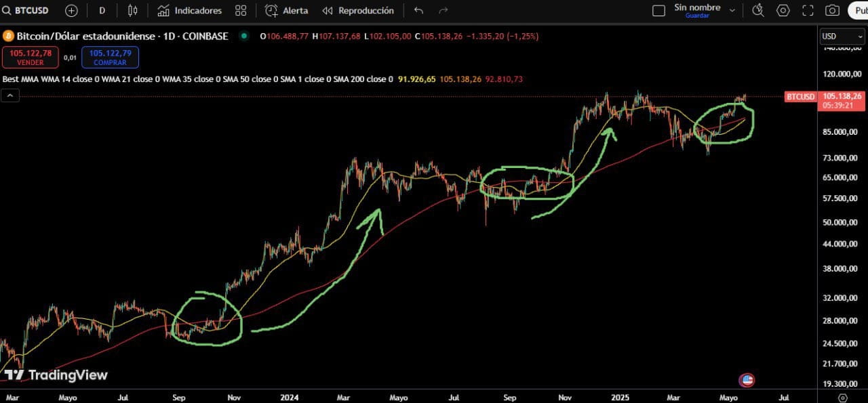Create an alert with the Alerta button

coord(286,11)
